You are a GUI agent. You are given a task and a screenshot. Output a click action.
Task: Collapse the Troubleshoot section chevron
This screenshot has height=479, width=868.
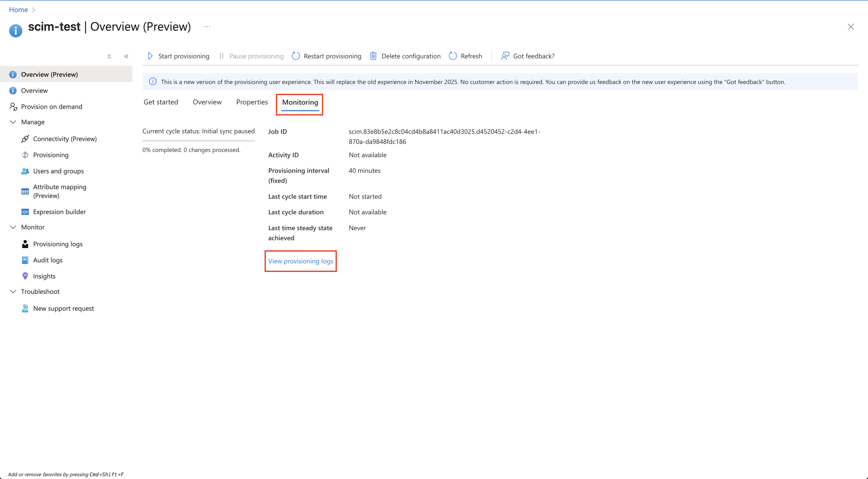pos(13,291)
